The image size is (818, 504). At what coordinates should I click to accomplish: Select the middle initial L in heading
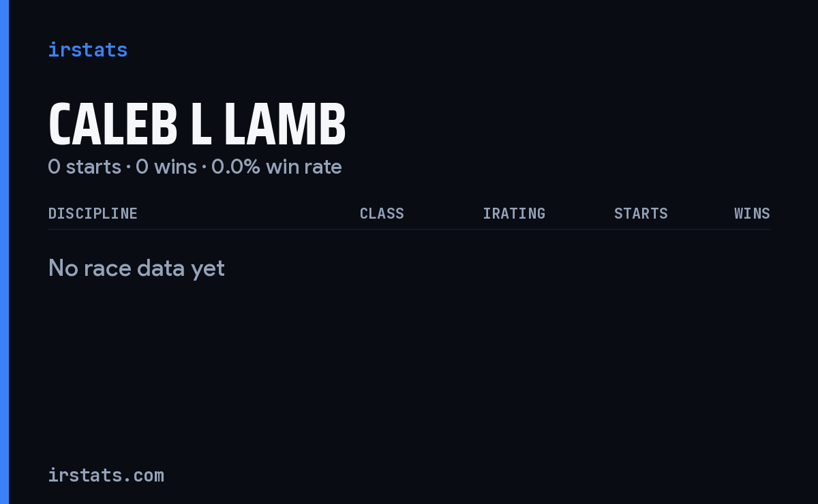coord(200,125)
